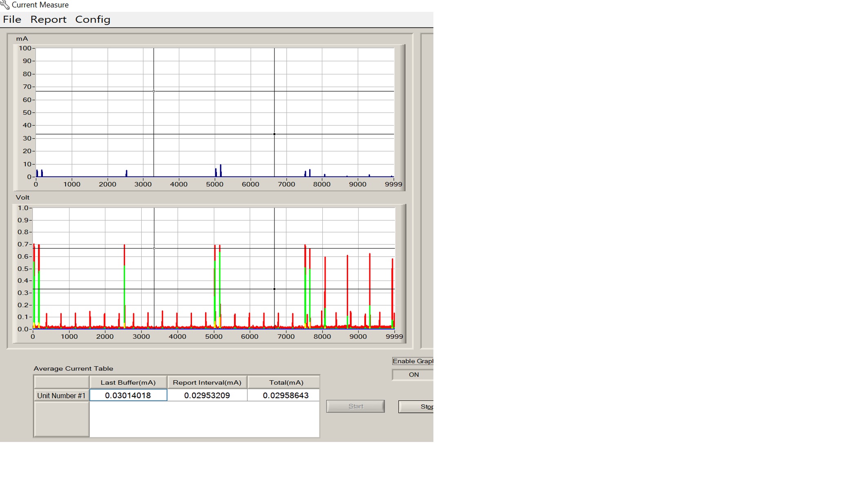Select the Report Interval value 0.02953209 cell
The width and height of the screenshot is (868, 489).
[207, 395]
